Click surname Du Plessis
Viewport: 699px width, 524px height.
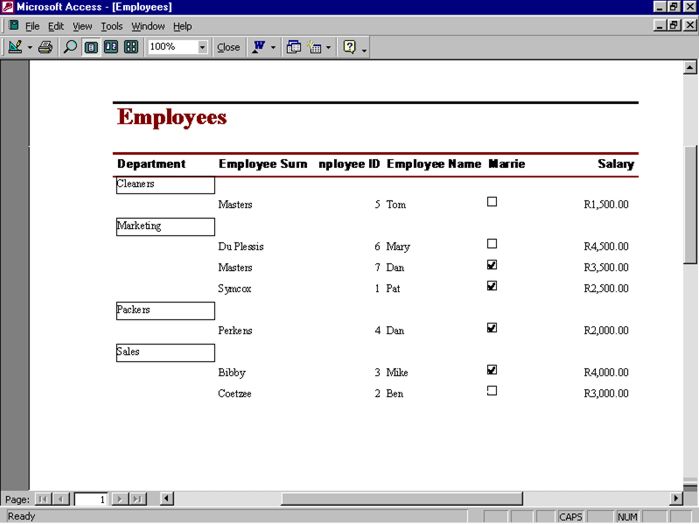[241, 246]
